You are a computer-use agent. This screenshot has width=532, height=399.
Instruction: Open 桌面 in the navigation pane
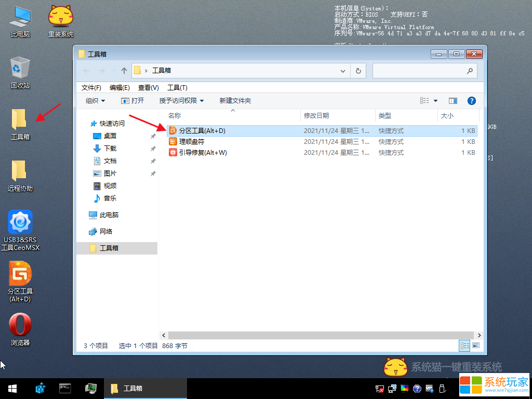(x=105, y=136)
